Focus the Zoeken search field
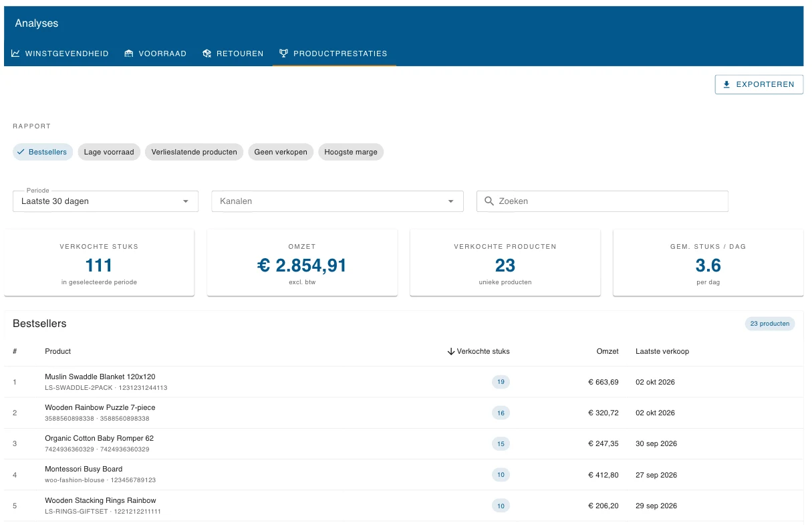This screenshot has width=812, height=525. click(x=602, y=201)
